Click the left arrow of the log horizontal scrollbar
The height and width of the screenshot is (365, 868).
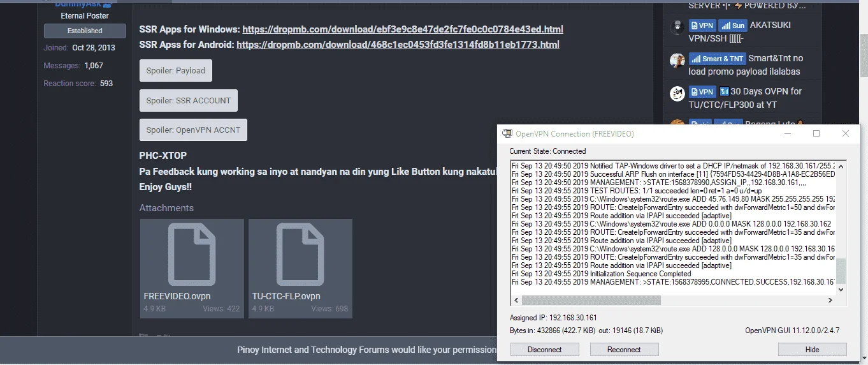tap(517, 300)
